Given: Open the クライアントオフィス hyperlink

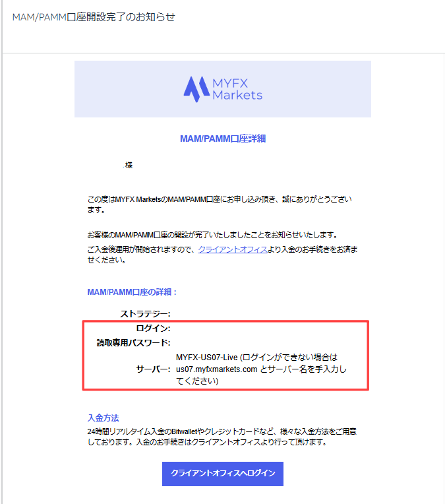Looking at the screenshot, I should pos(233,249).
